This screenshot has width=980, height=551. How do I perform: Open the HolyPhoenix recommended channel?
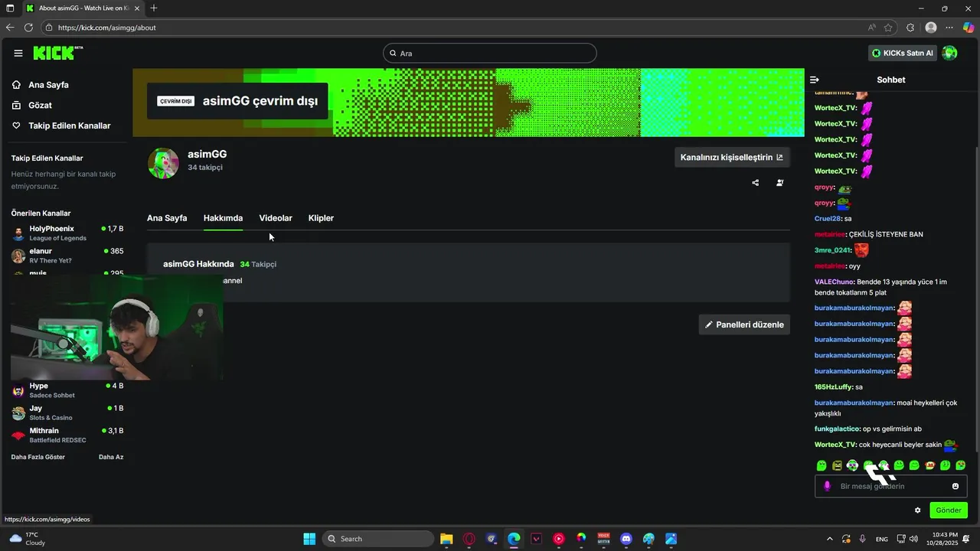pos(67,233)
